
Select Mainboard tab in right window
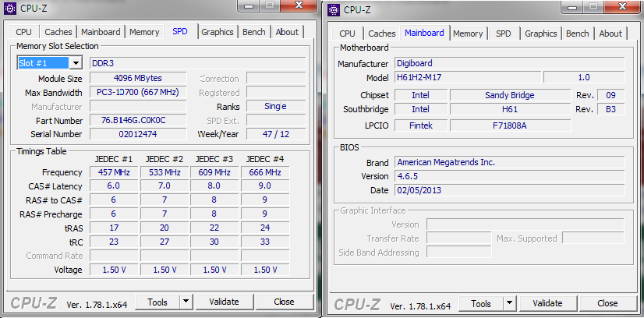[x=424, y=33]
